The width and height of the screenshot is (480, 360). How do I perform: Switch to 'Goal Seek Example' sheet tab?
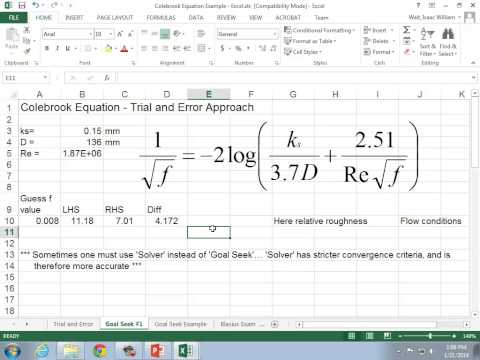click(180, 324)
